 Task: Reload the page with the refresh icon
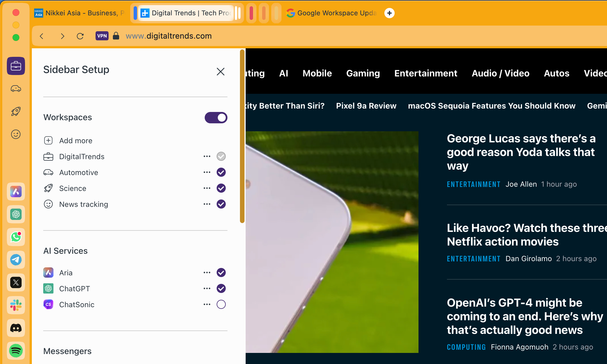click(x=80, y=36)
